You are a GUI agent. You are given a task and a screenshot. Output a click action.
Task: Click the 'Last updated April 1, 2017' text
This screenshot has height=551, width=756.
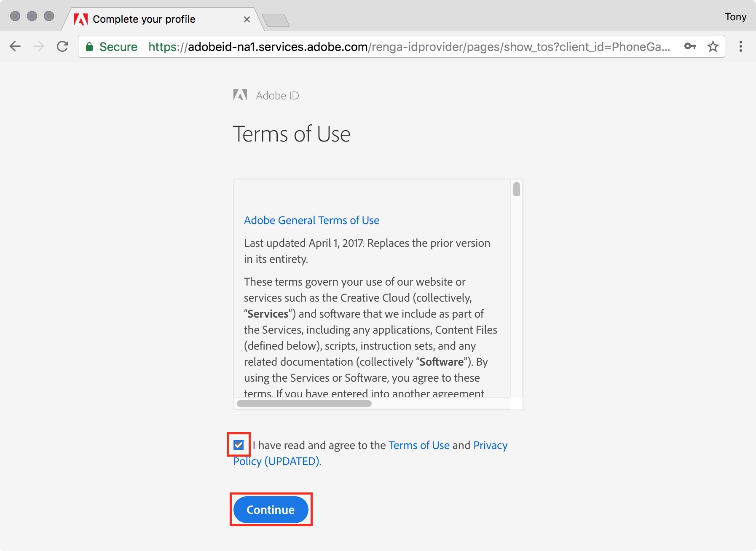pos(304,243)
